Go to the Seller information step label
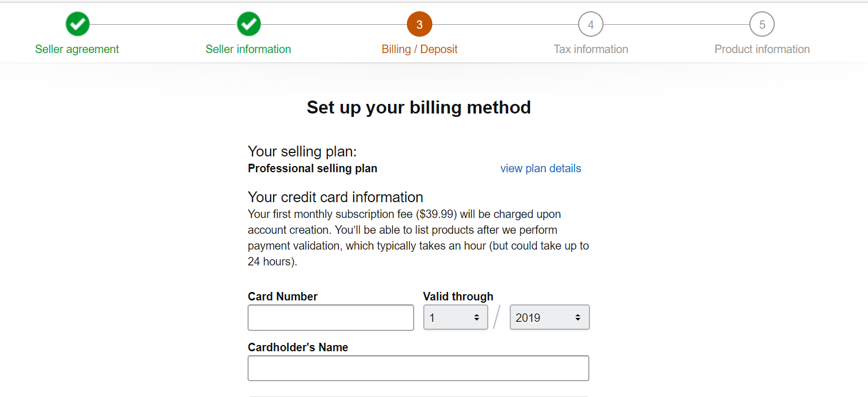 (x=248, y=49)
